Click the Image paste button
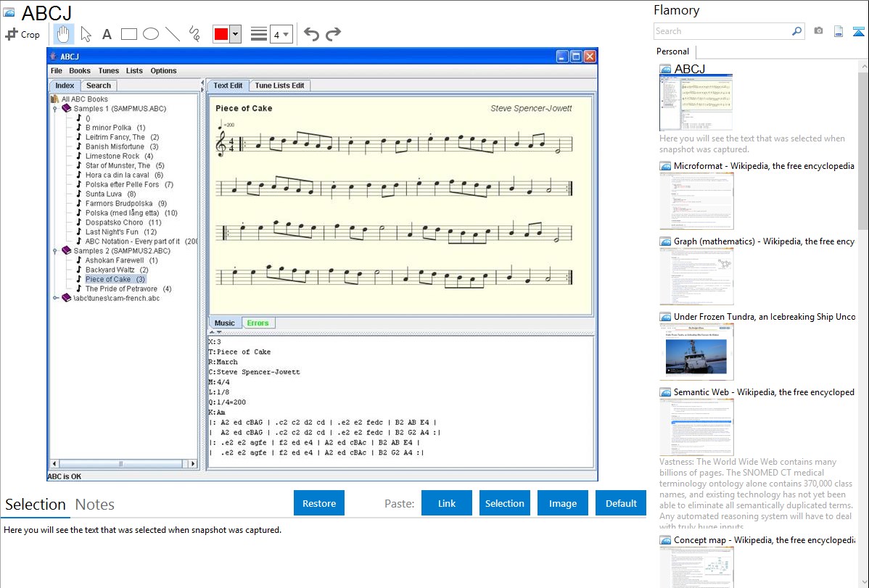This screenshot has height=588, width=869. [x=563, y=503]
